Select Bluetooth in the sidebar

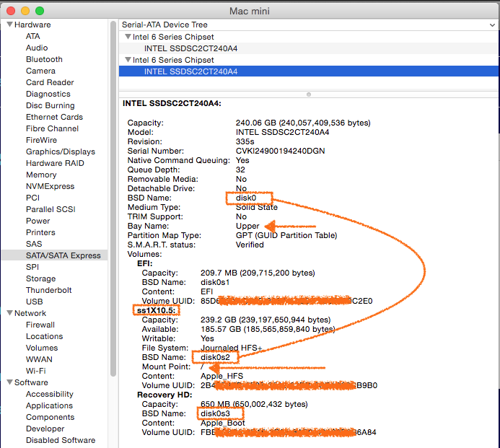coord(44,59)
